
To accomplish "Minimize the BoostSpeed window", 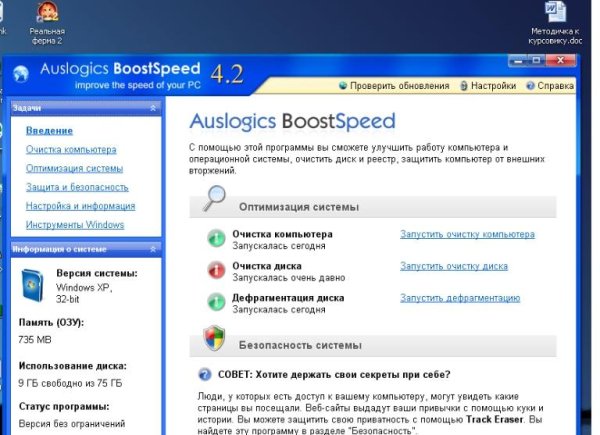I will [518, 60].
